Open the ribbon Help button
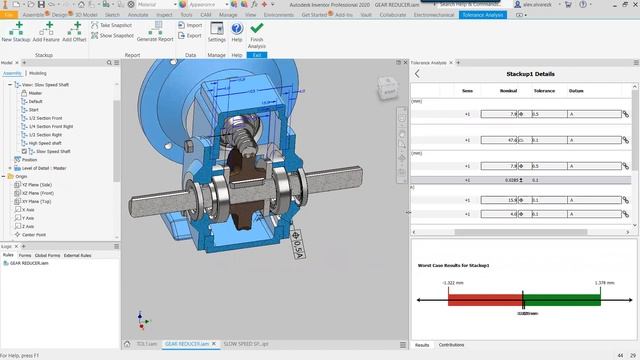640x360 pixels. (x=237, y=32)
